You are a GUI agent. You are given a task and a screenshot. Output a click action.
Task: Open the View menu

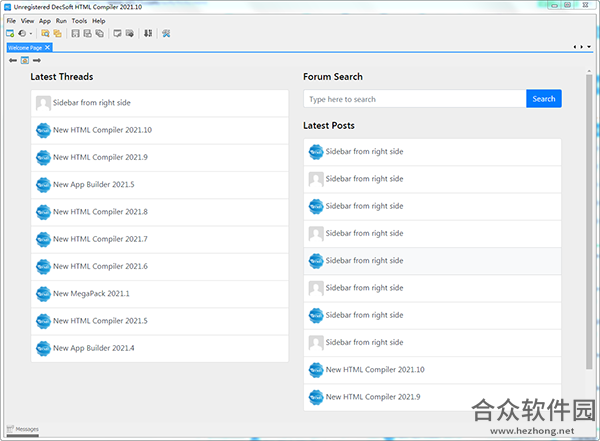point(27,21)
